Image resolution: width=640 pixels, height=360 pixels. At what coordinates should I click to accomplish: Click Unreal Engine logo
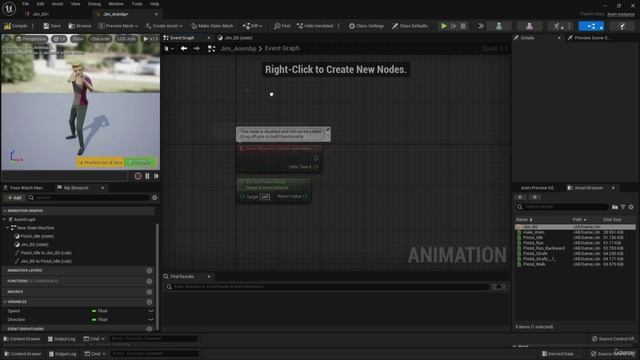pos(9,8)
